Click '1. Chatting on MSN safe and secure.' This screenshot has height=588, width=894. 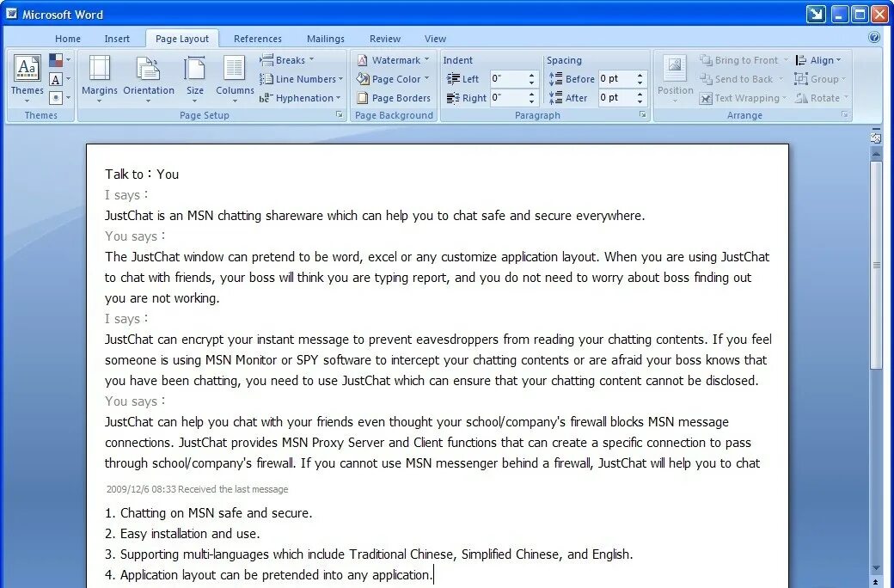(209, 513)
